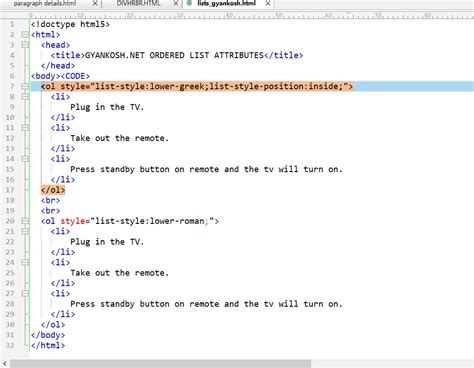Collapse the li fold marker on line 24
This screenshot has width=474, height=368.
(x=24, y=262)
